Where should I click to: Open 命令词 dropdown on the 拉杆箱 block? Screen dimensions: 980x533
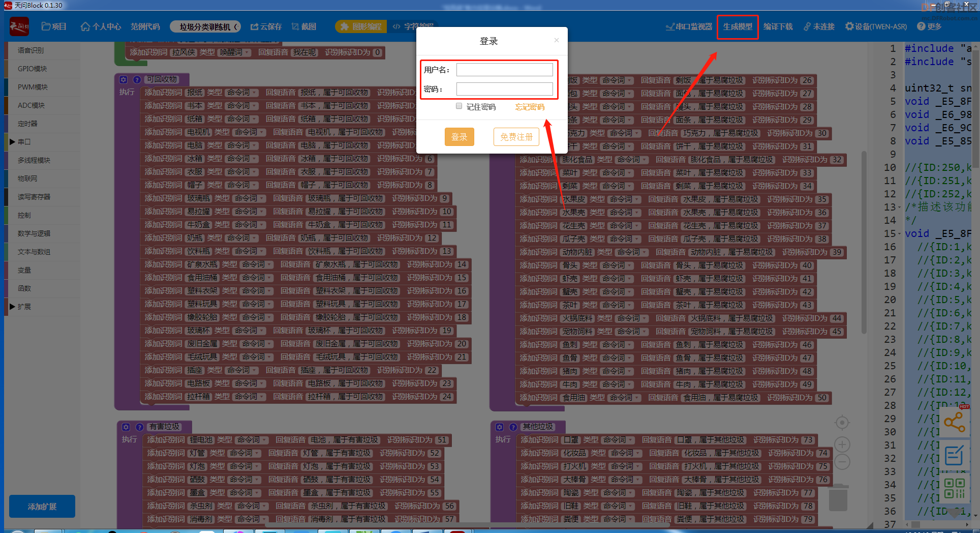click(x=250, y=397)
